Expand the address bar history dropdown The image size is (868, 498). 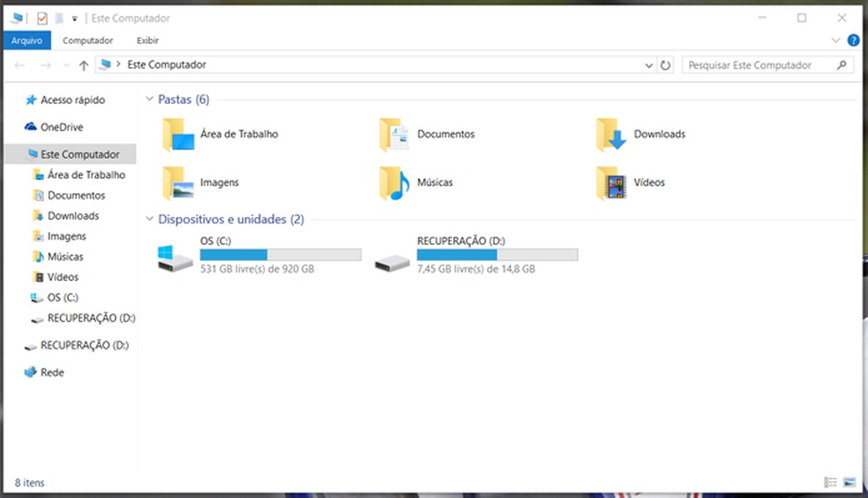(x=648, y=65)
